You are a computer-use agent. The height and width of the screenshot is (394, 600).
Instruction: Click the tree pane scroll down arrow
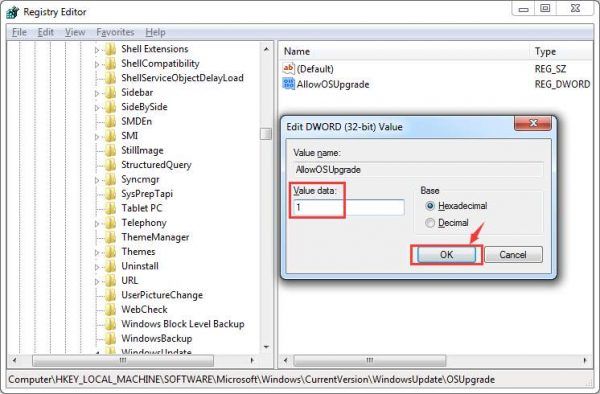266,347
